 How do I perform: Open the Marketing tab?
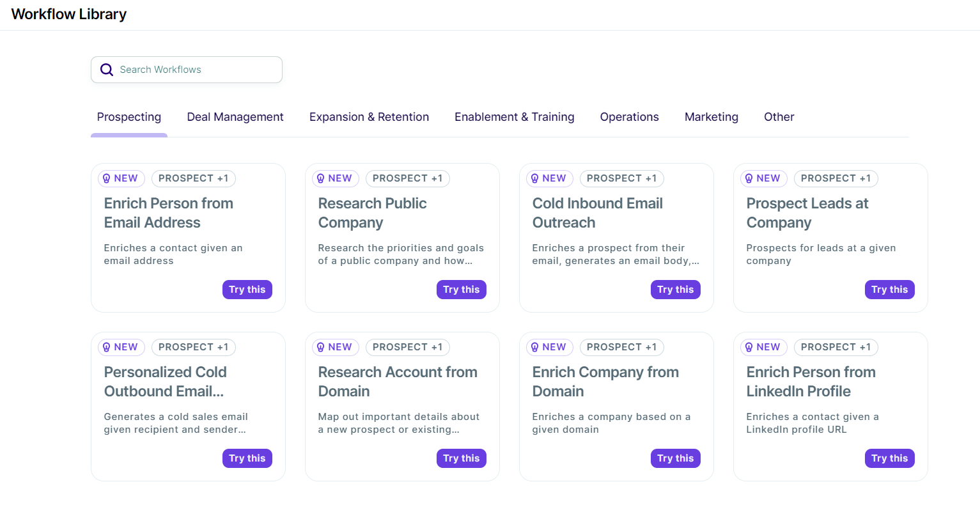point(712,117)
